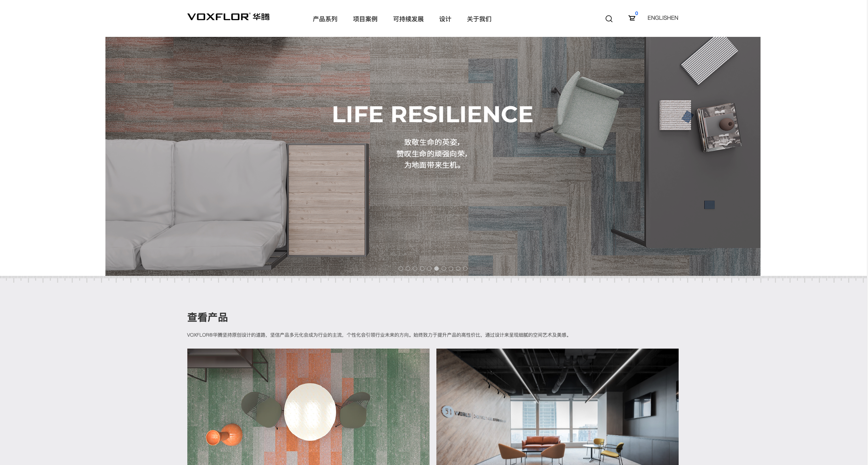The image size is (868, 465).
Task: Select the last carousel slide dot
Action: 465,269
